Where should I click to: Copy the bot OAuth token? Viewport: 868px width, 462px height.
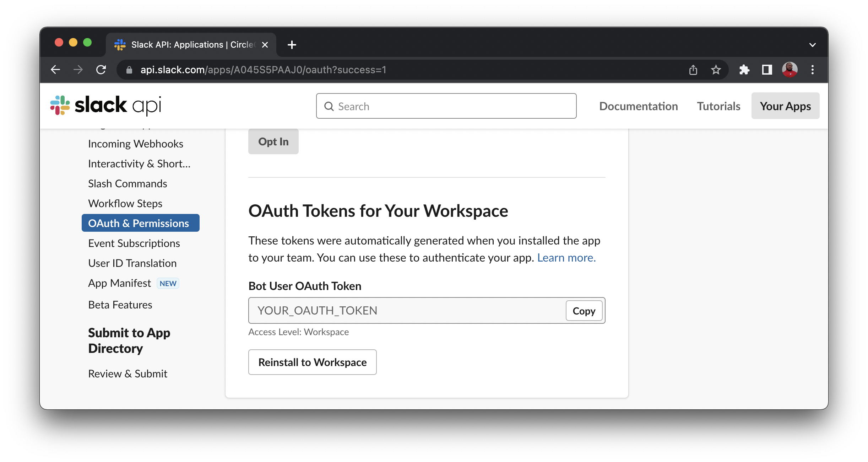pyautogui.click(x=584, y=311)
